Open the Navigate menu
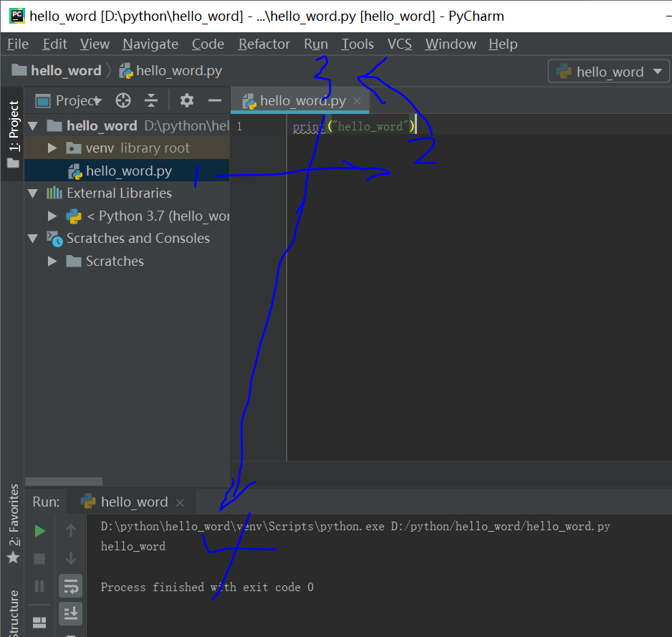The width and height of the screenshot is (672, 637). tap(150, 44)
